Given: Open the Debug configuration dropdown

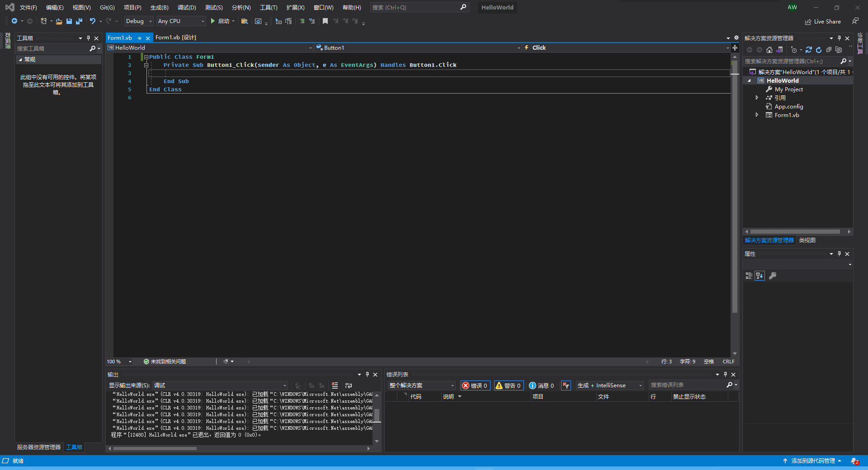Looking at the screenshot, I should pyautogui.click(x=139, y=21).
